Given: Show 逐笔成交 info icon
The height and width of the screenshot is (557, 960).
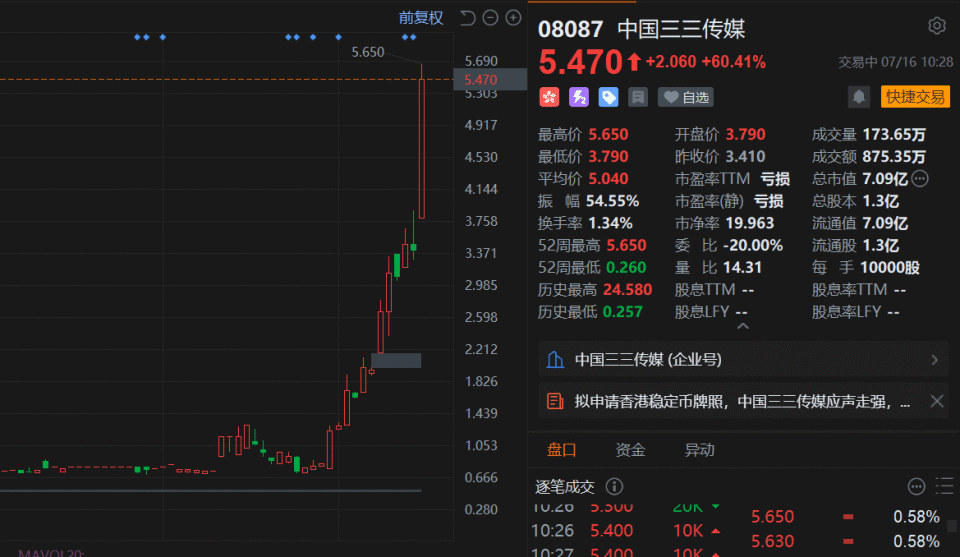Looking at the screenshot, I should pos(614,487).
